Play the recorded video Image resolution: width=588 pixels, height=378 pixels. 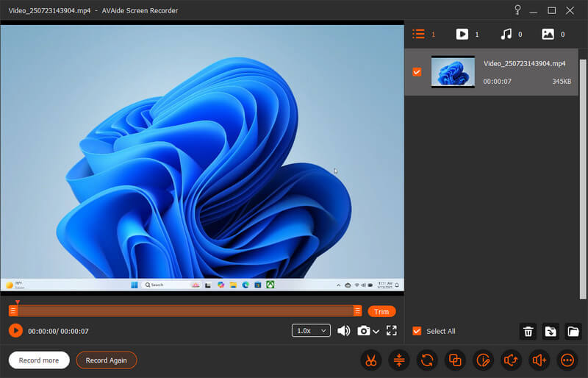coord(15,331)
